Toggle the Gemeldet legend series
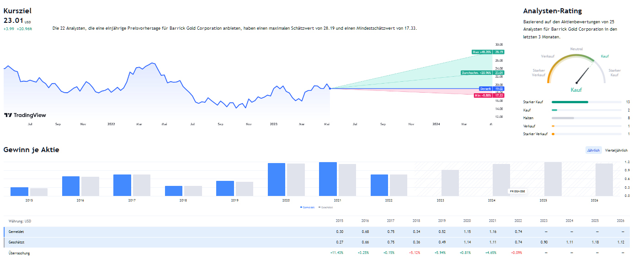The image size is (644, 264). click(307, 207)
